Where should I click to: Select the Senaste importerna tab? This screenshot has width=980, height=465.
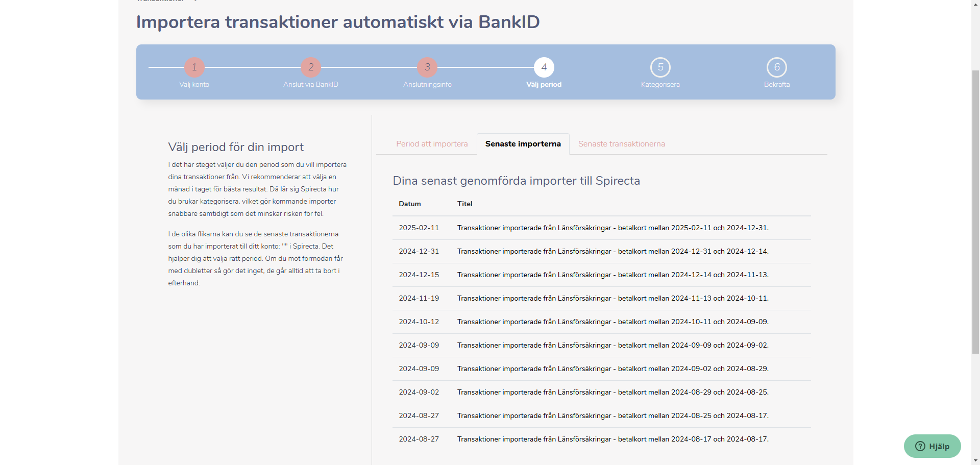(523, 144)
